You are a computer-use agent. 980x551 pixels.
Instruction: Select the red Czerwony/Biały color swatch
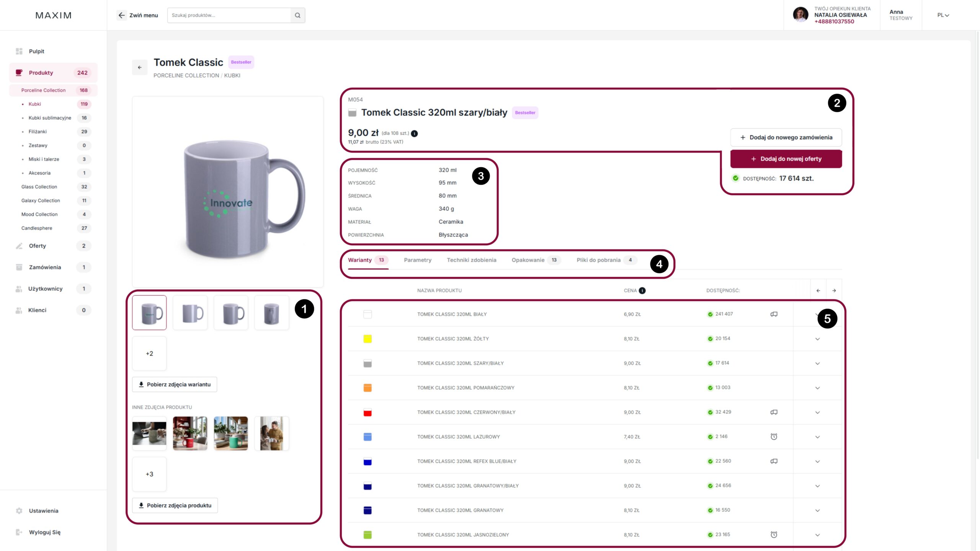tap(367, 412)
